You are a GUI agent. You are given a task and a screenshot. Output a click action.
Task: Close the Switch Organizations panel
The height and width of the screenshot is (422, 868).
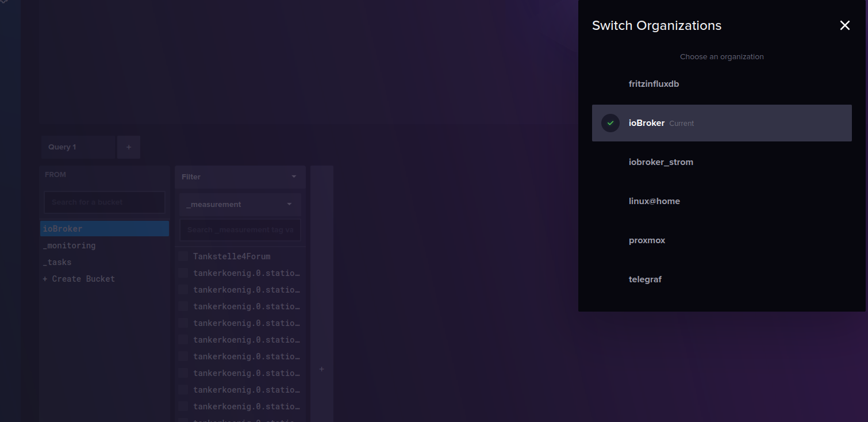pyautogui.click(x=844, y=25)
